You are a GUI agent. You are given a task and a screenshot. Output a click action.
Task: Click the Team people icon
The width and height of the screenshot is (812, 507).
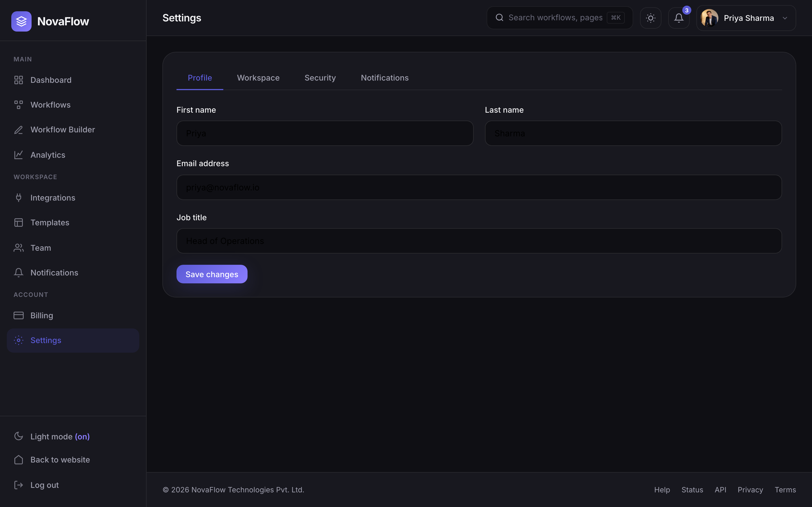[18, 248]
